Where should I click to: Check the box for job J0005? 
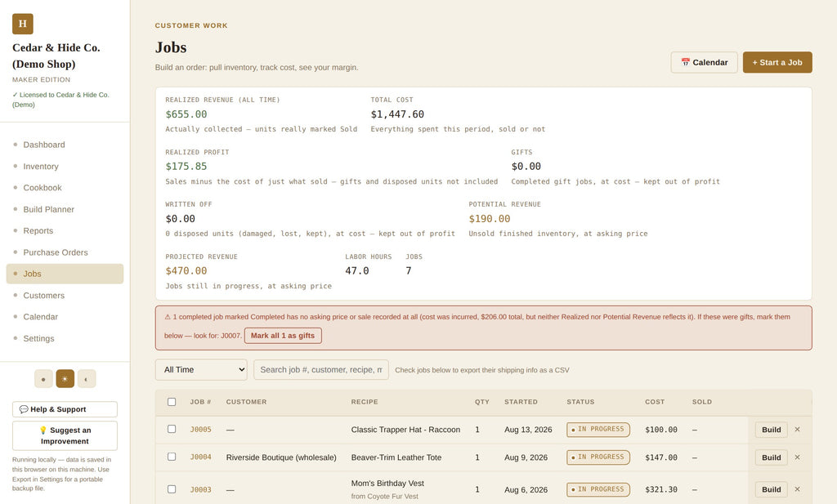[x=172, y=429]
